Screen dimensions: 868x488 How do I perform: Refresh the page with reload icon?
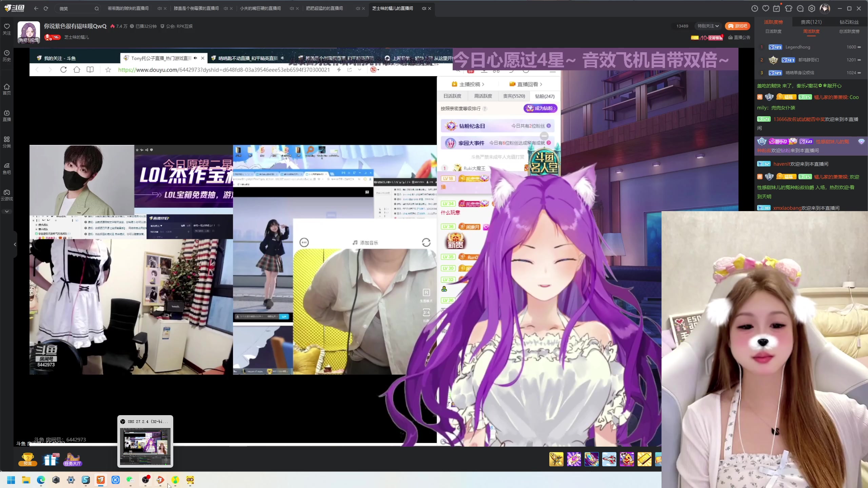[46, 8]
